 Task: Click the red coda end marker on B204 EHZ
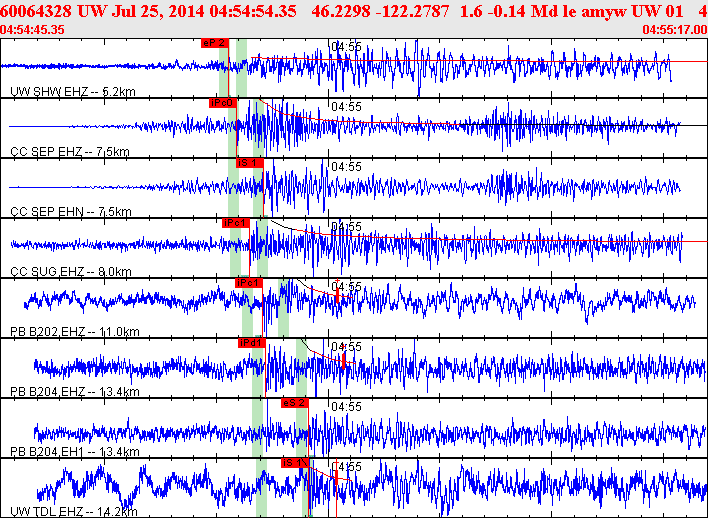coord(344,360)
